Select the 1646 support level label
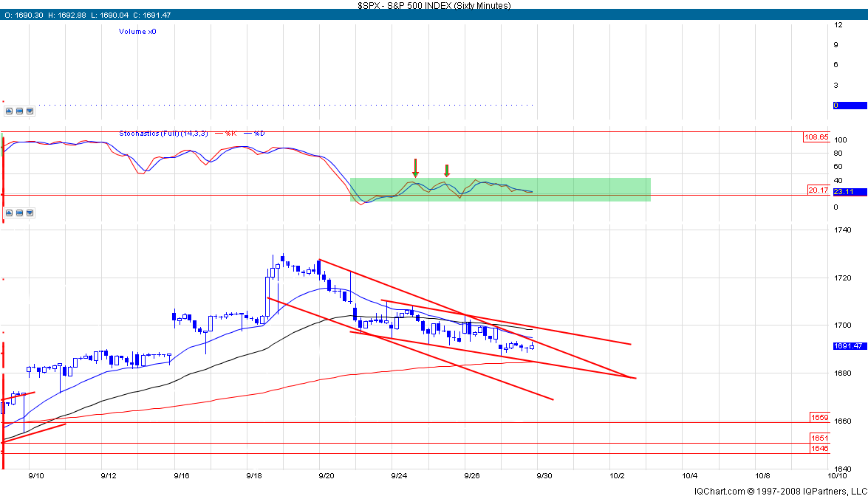The image size is (868, 496). pos(819,448)
